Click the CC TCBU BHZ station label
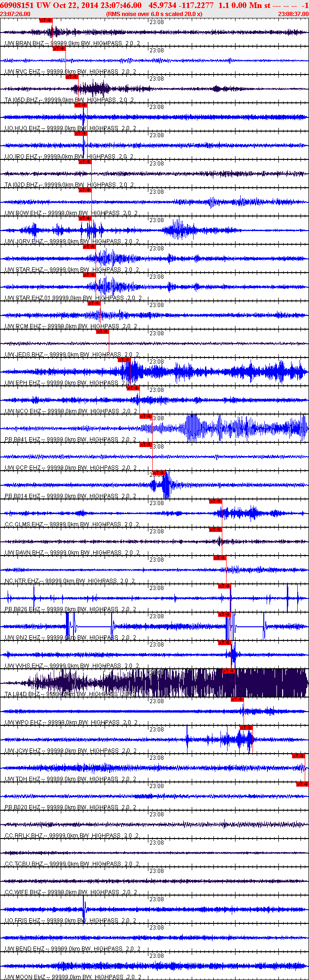Image resolution: width=309 pixels, height=980 pixels. coord(24,864)
